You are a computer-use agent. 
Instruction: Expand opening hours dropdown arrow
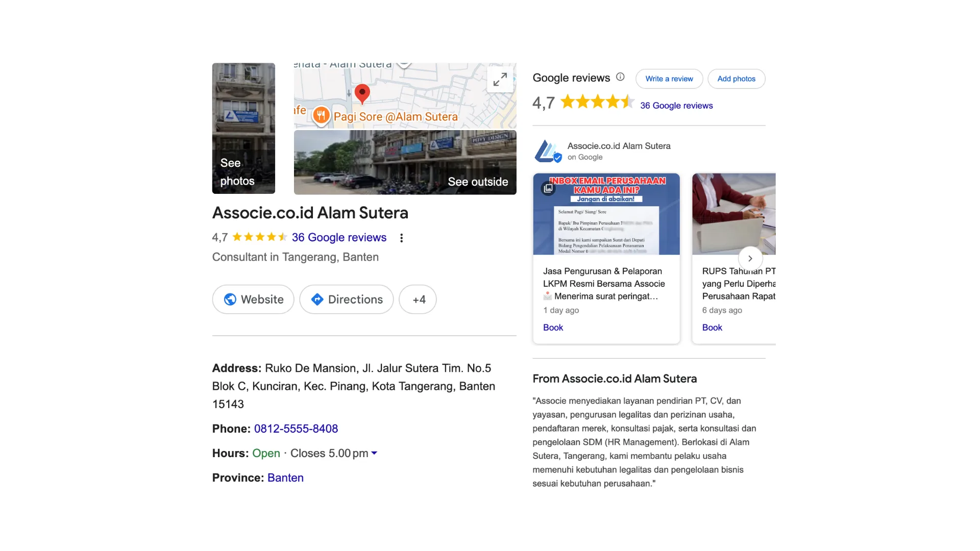(x=374, y=453)
